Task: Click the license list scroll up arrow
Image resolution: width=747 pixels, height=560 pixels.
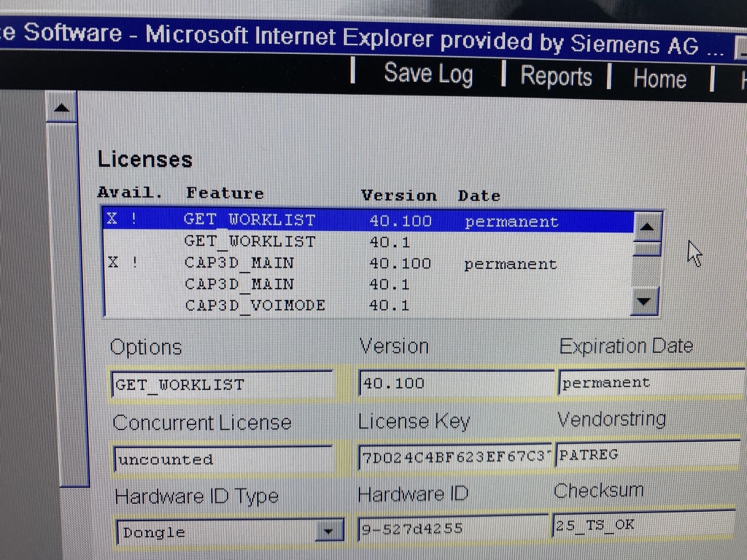Action: (647, 227)
